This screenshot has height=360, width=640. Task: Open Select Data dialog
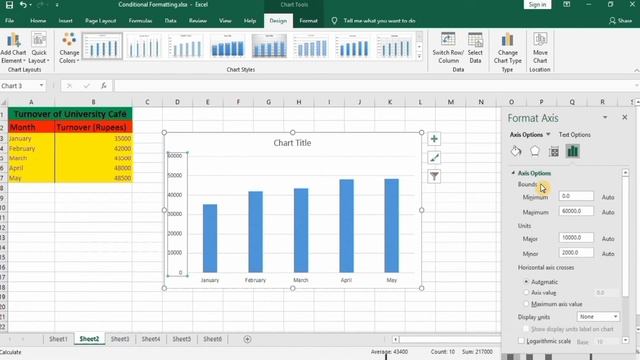coord(475,48)
